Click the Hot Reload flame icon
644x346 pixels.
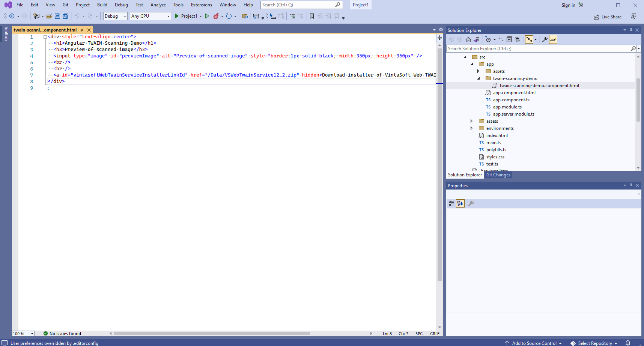point(216,16)
